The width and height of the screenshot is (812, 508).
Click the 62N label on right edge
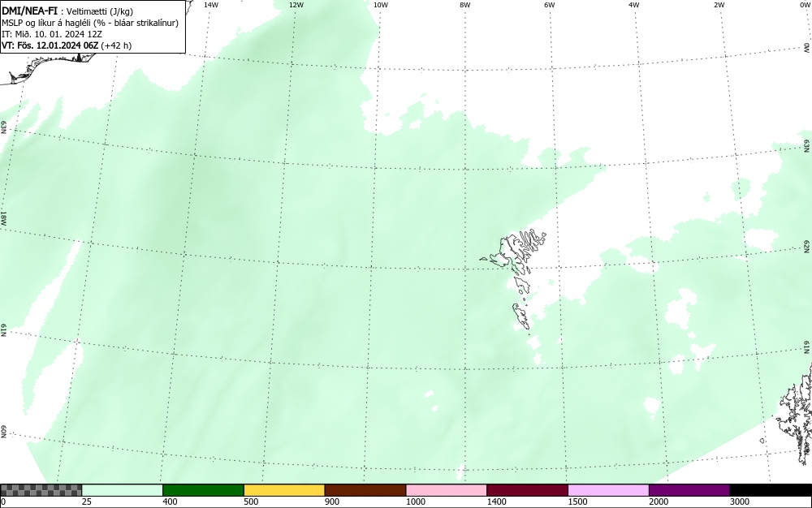(x=807, y=246)
